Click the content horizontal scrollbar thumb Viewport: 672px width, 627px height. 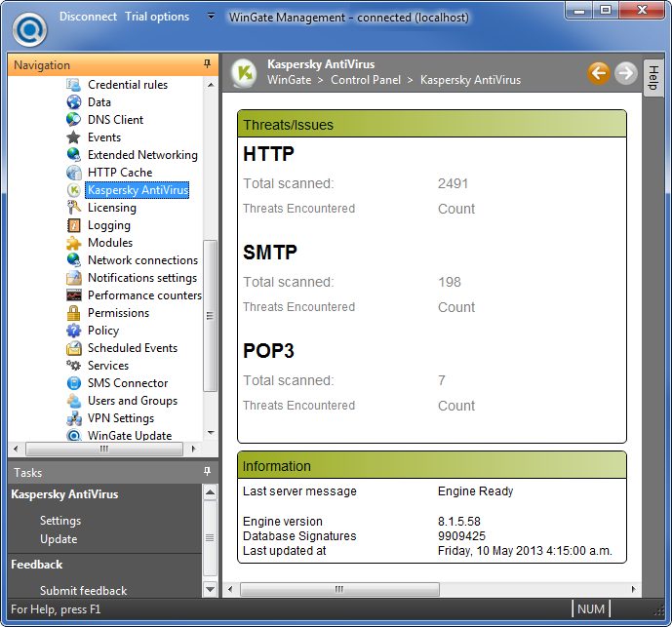(339, 589)
